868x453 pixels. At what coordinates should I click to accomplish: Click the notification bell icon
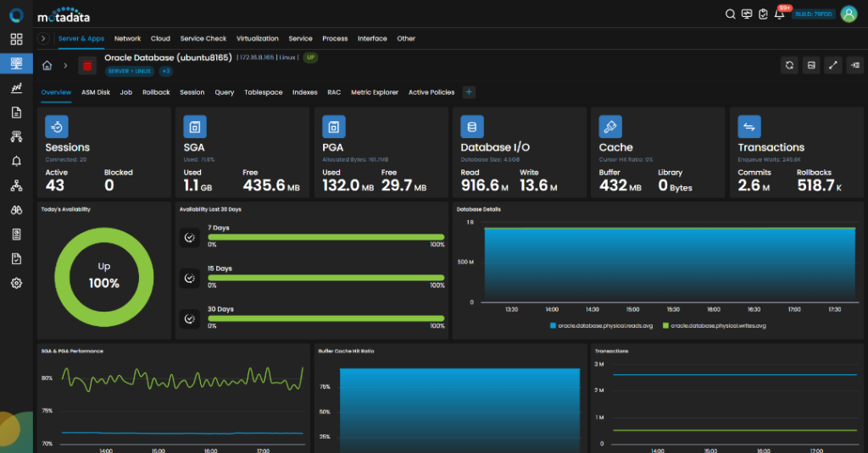point(779,14)
